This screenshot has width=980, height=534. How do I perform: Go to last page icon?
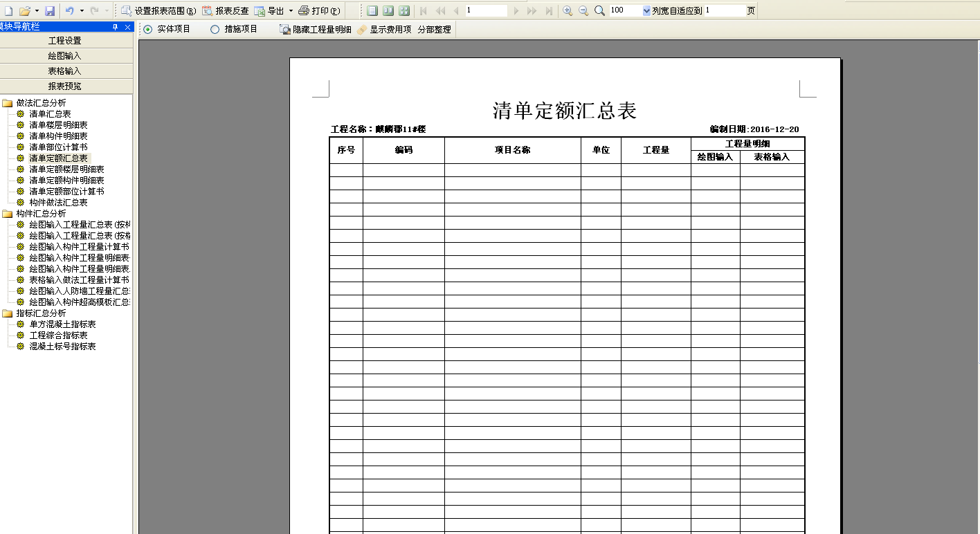click(549, 11)
